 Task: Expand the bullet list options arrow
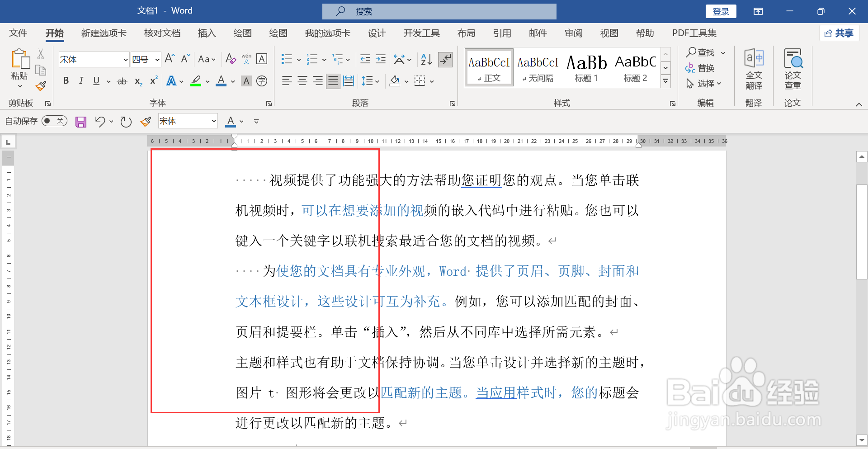(x=299, y=60)
